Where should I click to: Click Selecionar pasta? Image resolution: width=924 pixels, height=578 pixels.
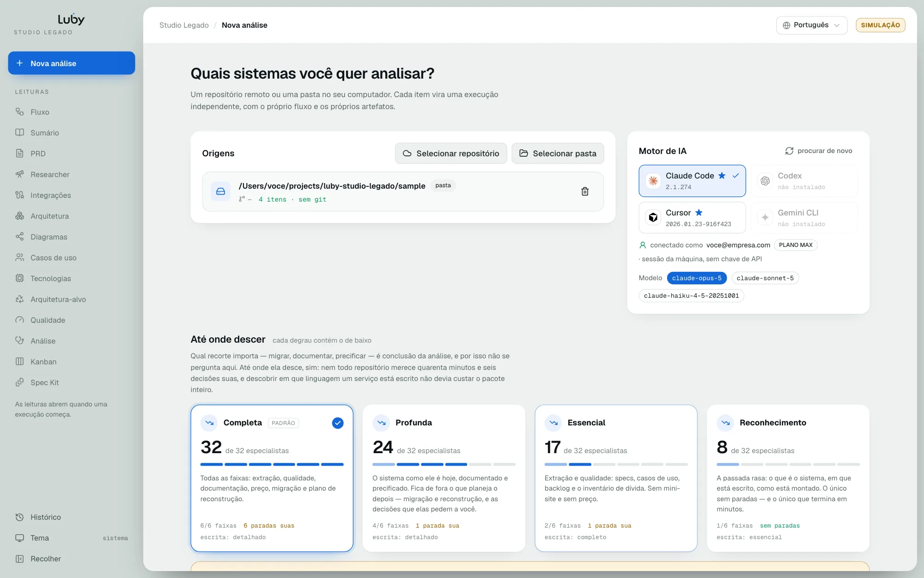(558, 153)
